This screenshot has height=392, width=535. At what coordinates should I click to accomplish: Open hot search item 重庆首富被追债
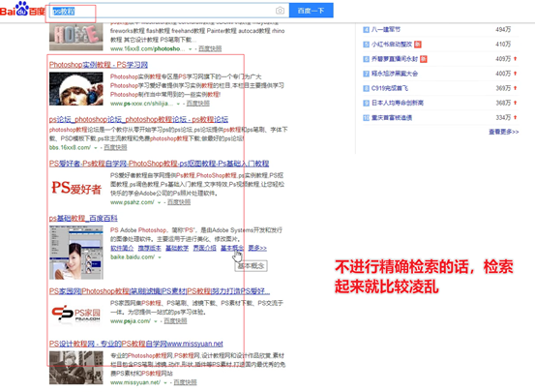pos(392,118)
